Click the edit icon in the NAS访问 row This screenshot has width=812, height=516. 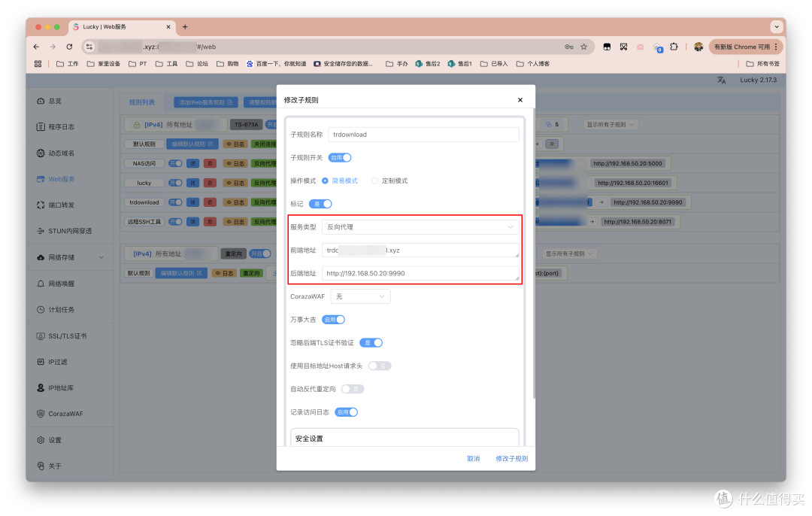192,163
